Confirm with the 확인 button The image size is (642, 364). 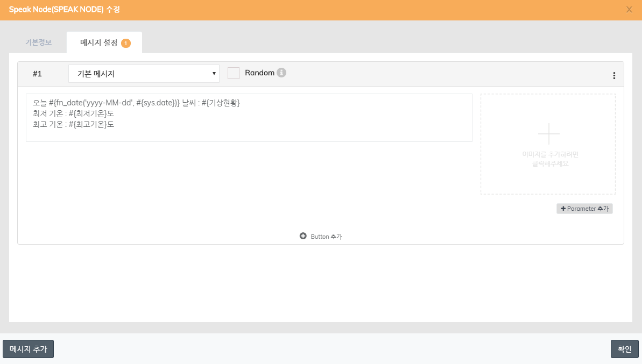click(624, 349)
